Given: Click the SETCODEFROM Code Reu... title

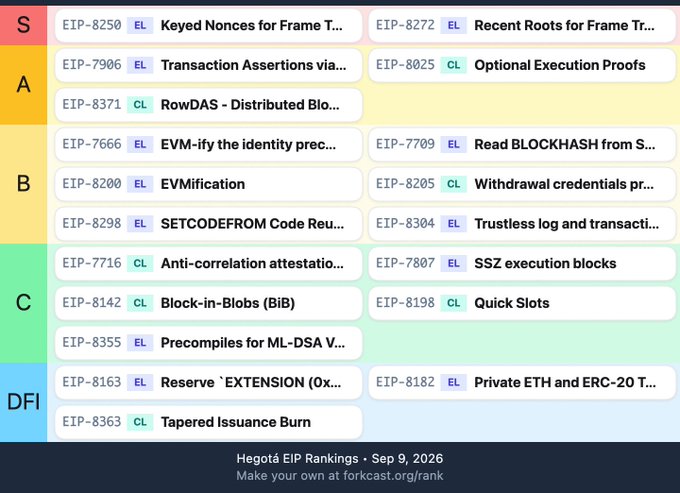Looking at the screenshot, I should point(252,224).
